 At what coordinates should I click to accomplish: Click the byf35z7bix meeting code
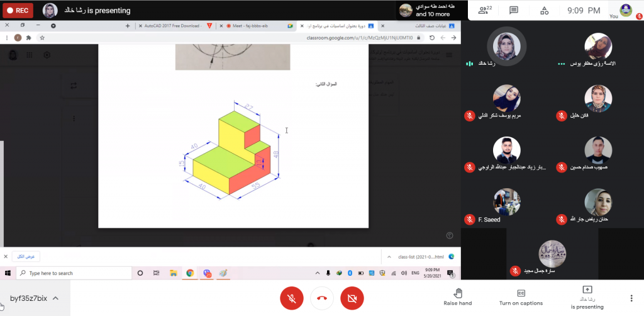tap(29, 298)
